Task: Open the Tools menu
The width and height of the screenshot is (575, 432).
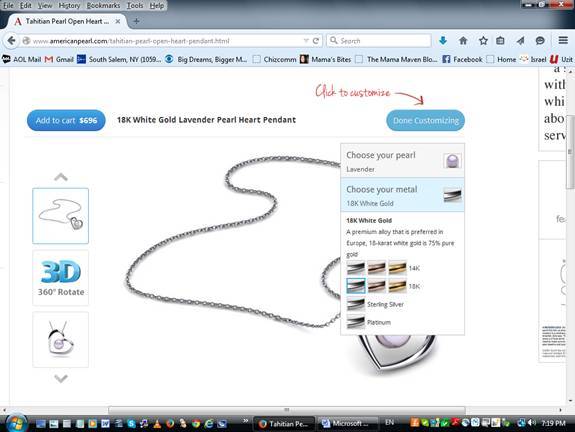Action: (x=135, y=6)
